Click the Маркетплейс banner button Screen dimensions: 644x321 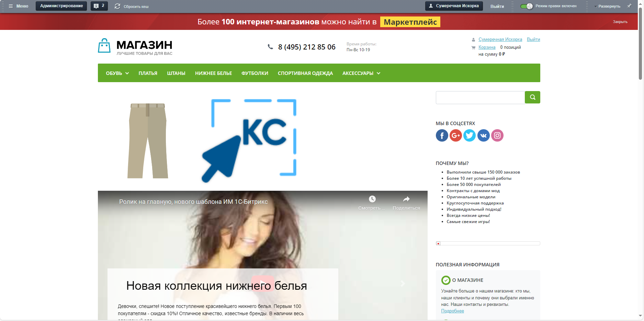[410, 22]
